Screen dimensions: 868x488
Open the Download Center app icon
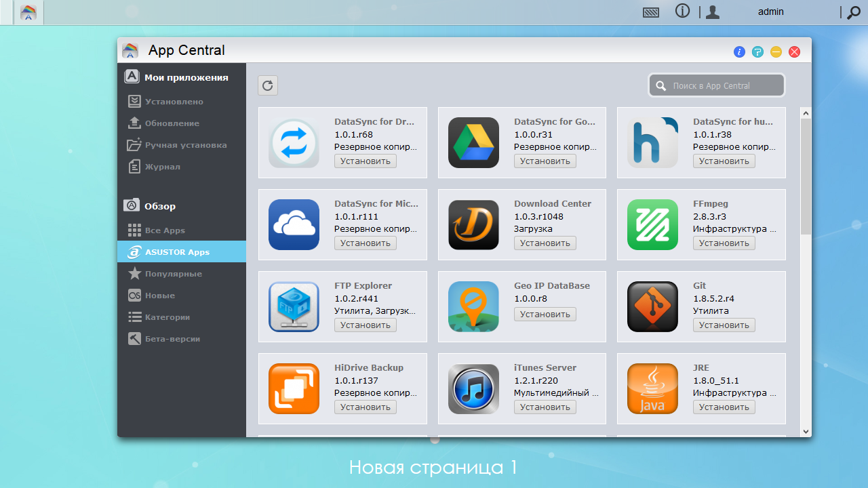pyautogui.click(x=473, y=224)
